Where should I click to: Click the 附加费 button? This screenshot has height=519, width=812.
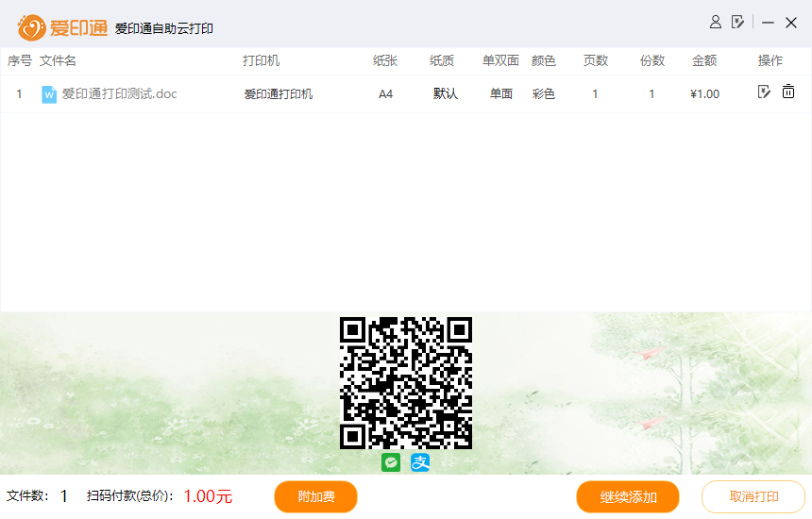tap(316, 496)
